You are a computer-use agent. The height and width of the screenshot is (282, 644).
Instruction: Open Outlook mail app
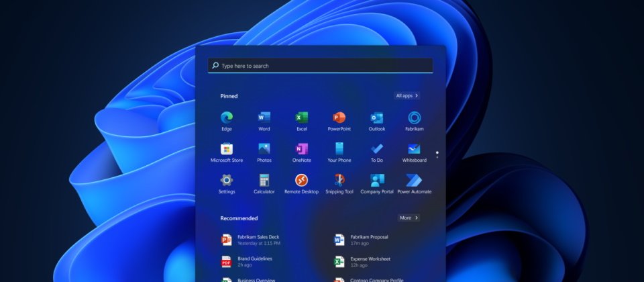point(376,122)
